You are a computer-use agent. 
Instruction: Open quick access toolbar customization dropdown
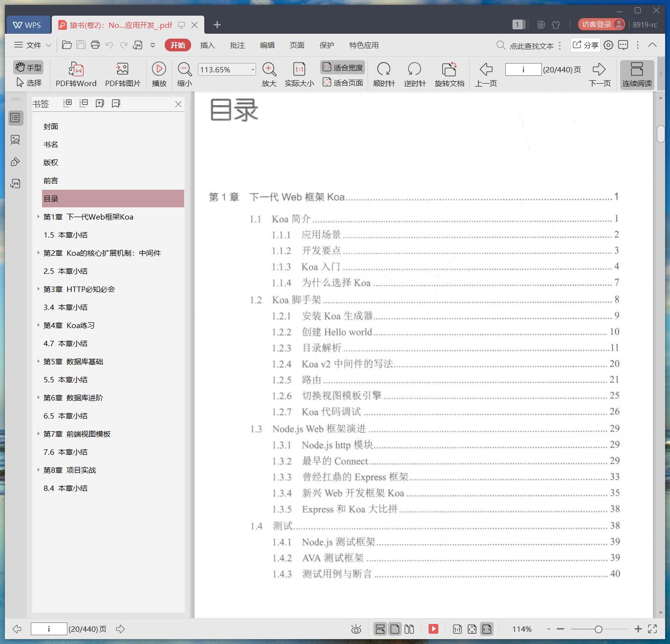152,45
